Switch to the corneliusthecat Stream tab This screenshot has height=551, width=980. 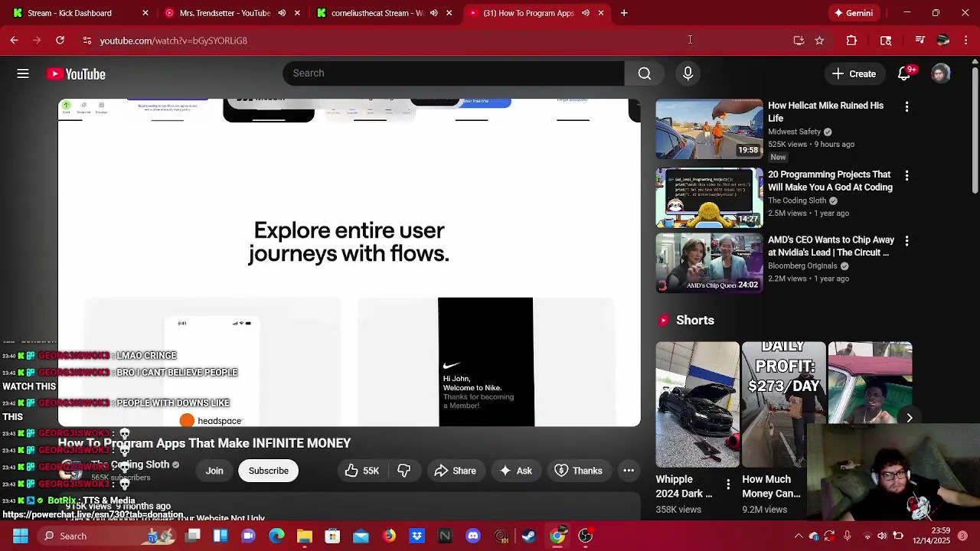[x=376, y=13]
